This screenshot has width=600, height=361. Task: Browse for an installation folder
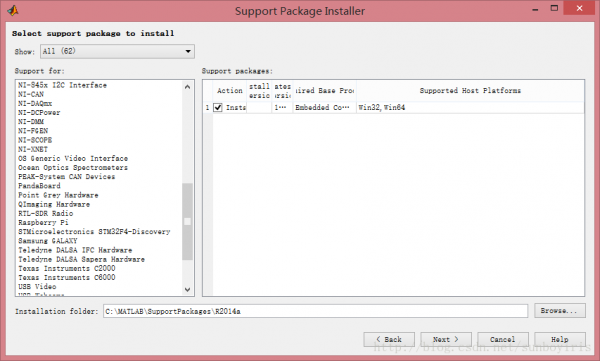[x=560, y=311]
